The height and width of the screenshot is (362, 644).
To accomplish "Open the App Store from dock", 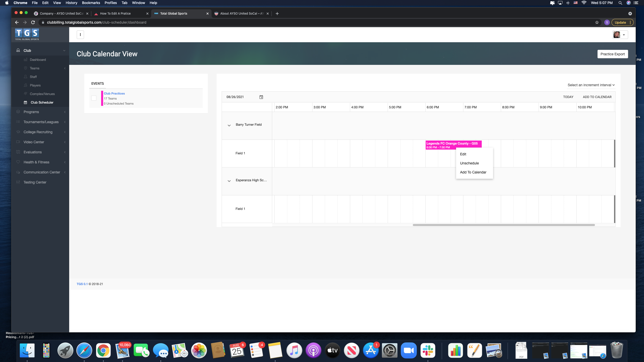I will pos(371,350).
